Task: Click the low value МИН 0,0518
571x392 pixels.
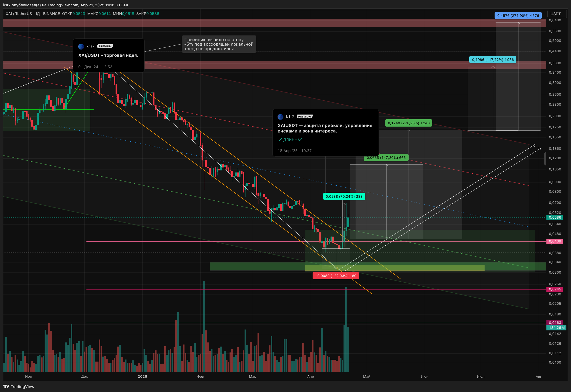Action: 123,14
